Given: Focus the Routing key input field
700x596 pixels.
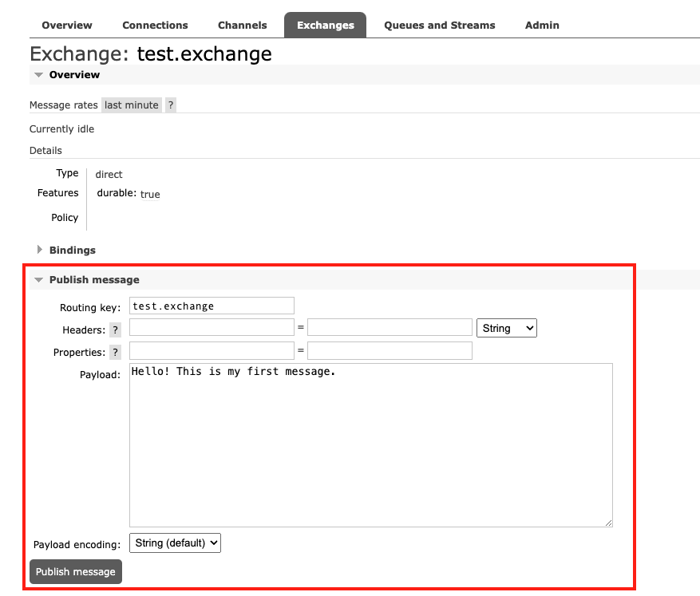Looking at the screenshot, I should tap(212, 306).
